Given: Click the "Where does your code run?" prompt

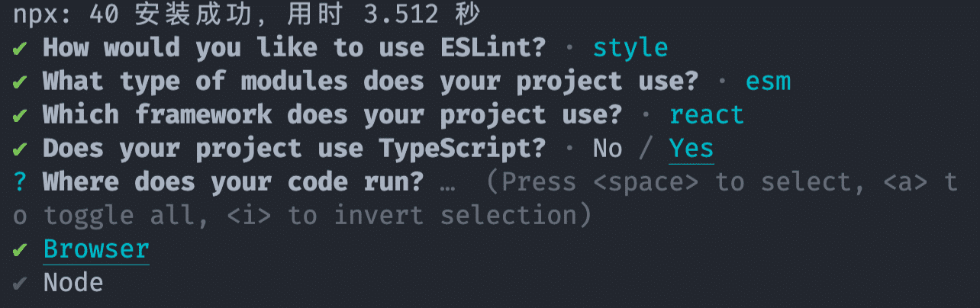Looking at the screenshot, I should (x=233, y=182).
